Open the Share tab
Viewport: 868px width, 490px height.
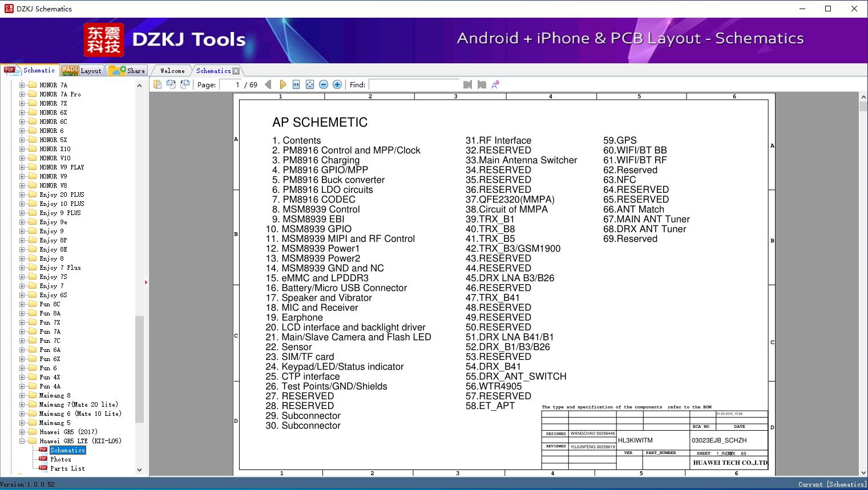coord(128,71)
